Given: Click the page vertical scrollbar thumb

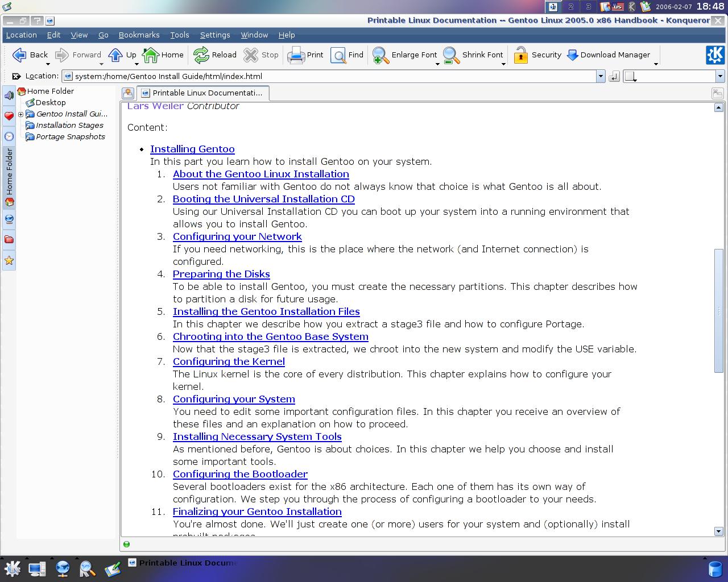Looking at the screenshot, I should coord(718,311).
